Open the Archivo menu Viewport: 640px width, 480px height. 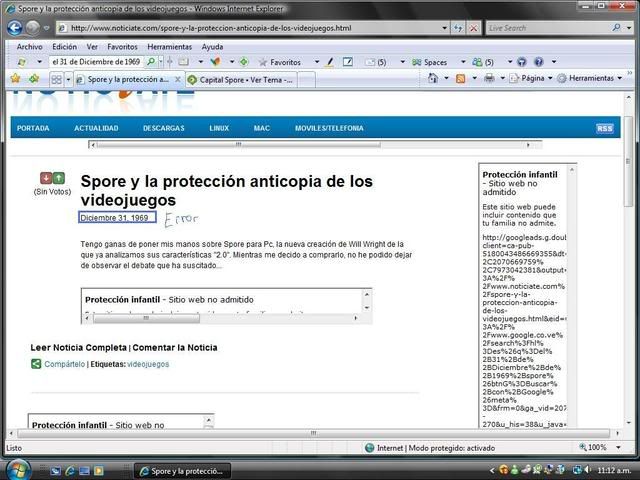point(29,47)
